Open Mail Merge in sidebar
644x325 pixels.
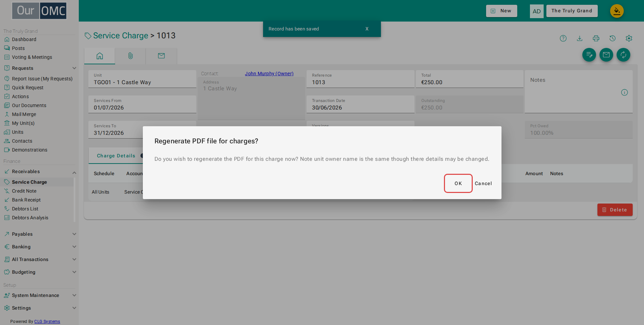pos(24,114)
